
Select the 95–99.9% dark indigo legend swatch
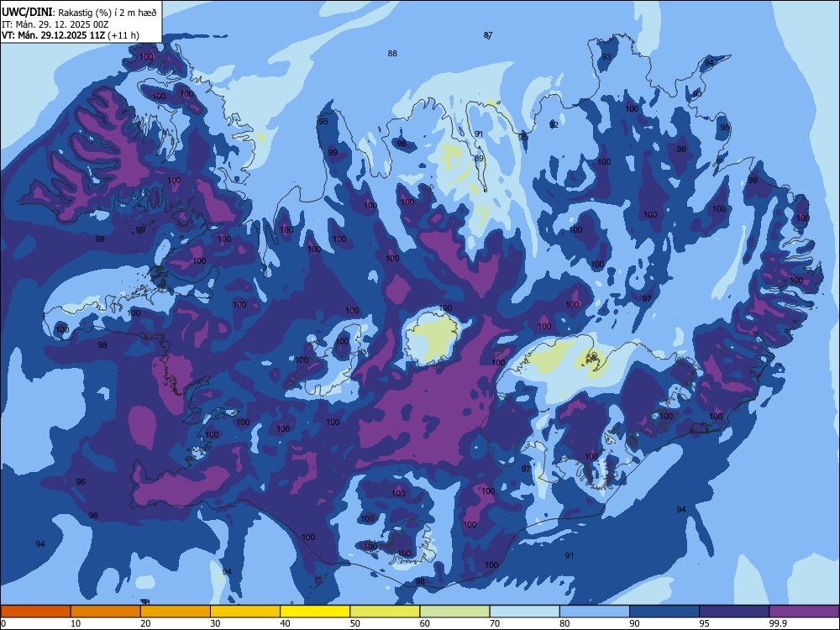pos(734,612)
